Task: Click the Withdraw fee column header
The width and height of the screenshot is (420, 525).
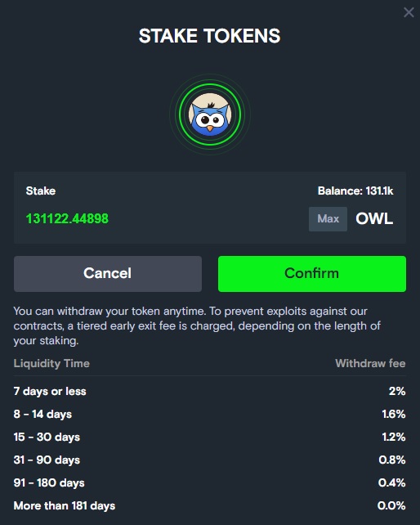Action: (370, 363)
